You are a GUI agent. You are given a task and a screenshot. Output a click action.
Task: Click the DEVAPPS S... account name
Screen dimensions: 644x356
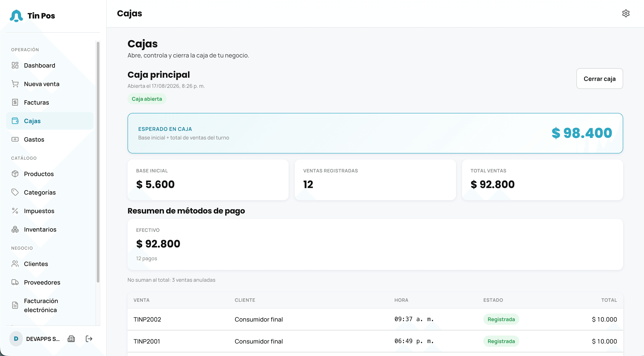43,339
